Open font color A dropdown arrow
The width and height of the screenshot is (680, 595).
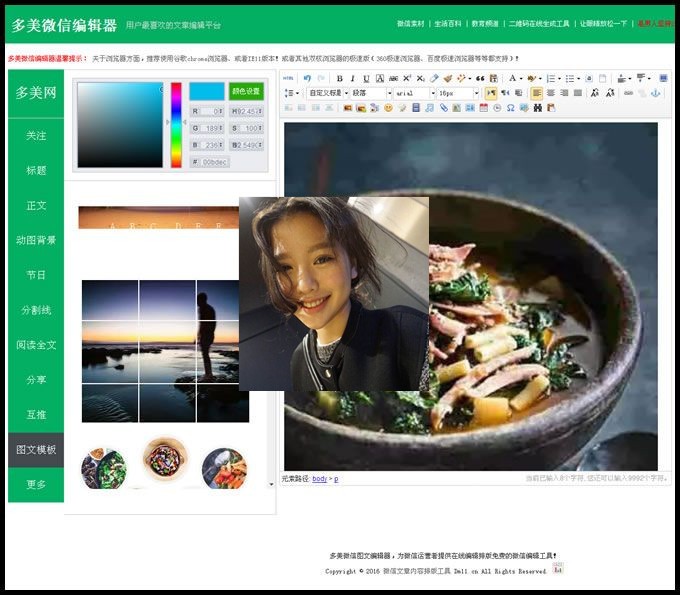point(521,79)
